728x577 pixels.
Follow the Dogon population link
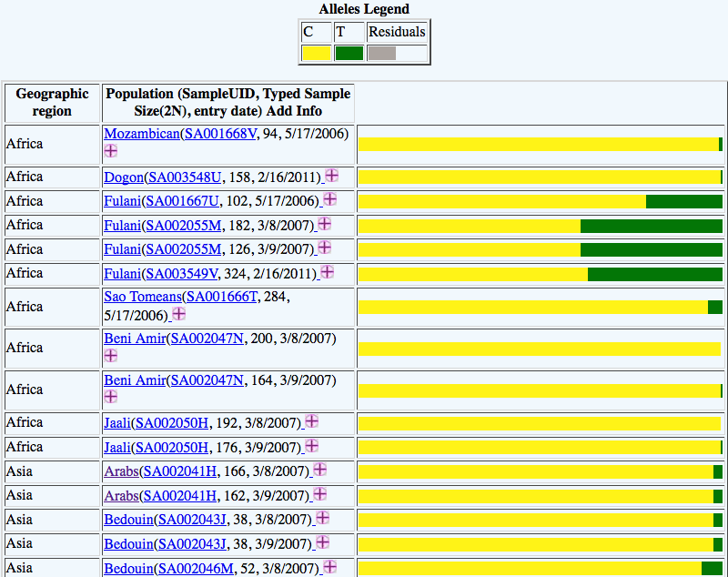tap(124, 177)
